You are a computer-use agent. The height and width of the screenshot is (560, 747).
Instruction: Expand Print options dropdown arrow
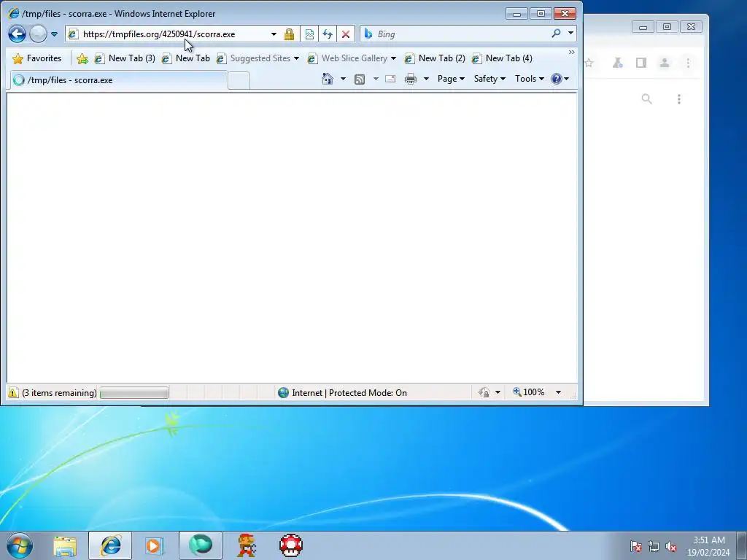(426, 79)
